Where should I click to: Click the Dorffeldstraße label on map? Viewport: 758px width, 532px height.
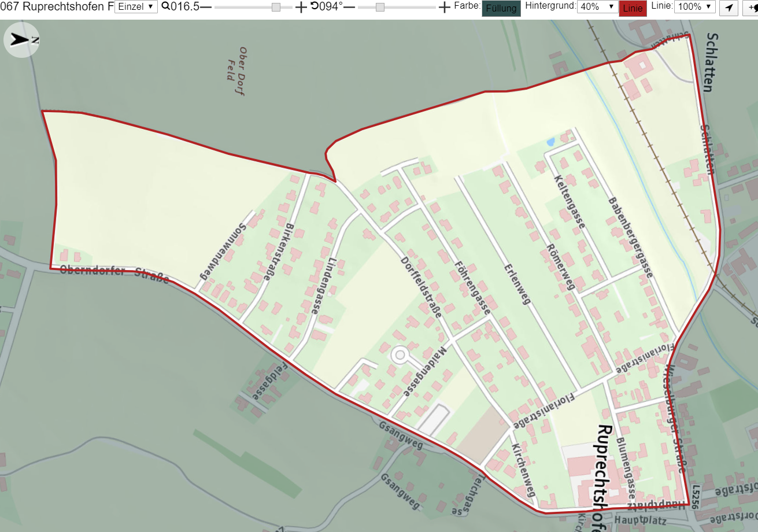tap(421, 287)
